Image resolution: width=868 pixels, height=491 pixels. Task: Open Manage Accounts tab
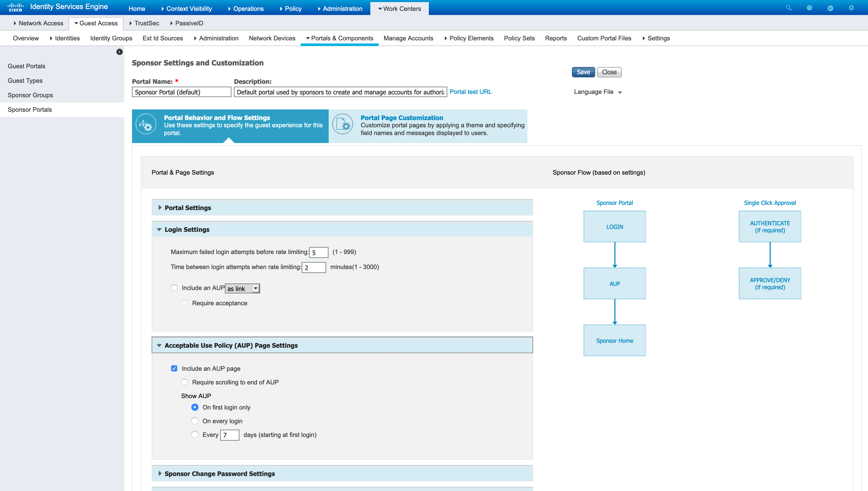pos(408,38)
